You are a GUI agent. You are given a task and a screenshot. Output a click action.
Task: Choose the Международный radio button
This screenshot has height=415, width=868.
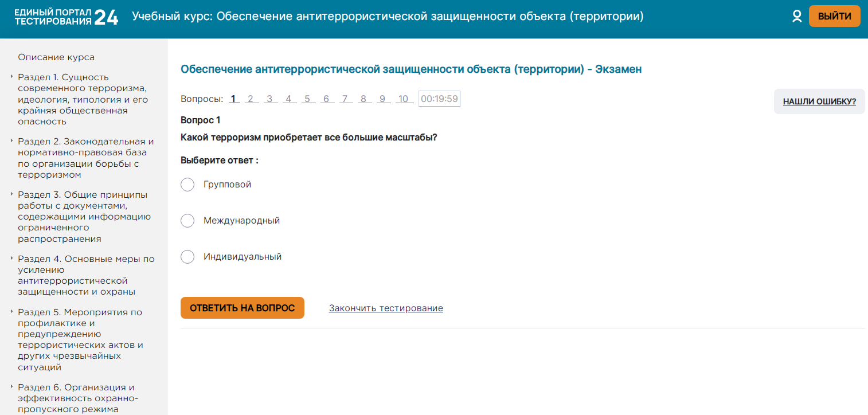click(x=187, y=221)
